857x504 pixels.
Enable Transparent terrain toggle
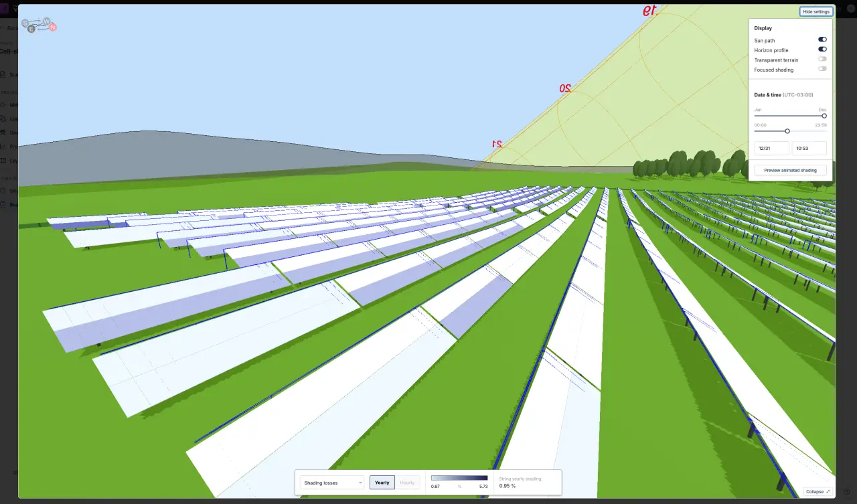[x=822, y=60]
